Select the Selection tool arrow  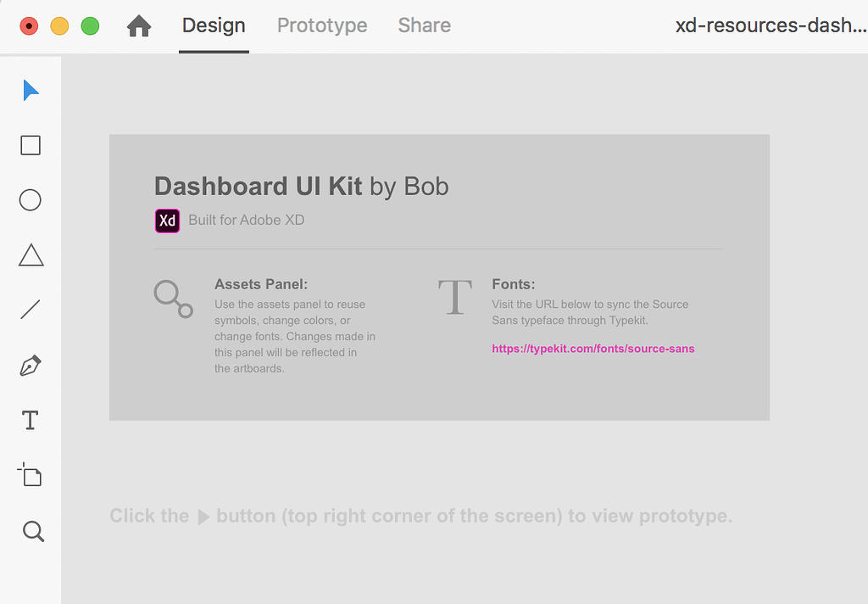coord(31,89)
